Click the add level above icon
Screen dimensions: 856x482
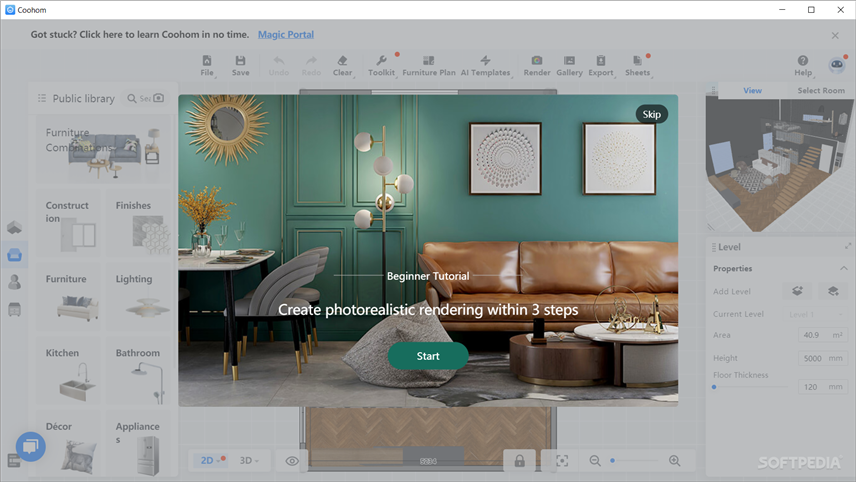tap(797, 291)
